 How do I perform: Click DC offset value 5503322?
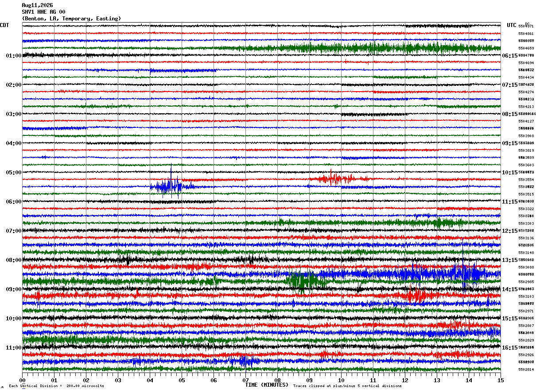pos(526,209)
